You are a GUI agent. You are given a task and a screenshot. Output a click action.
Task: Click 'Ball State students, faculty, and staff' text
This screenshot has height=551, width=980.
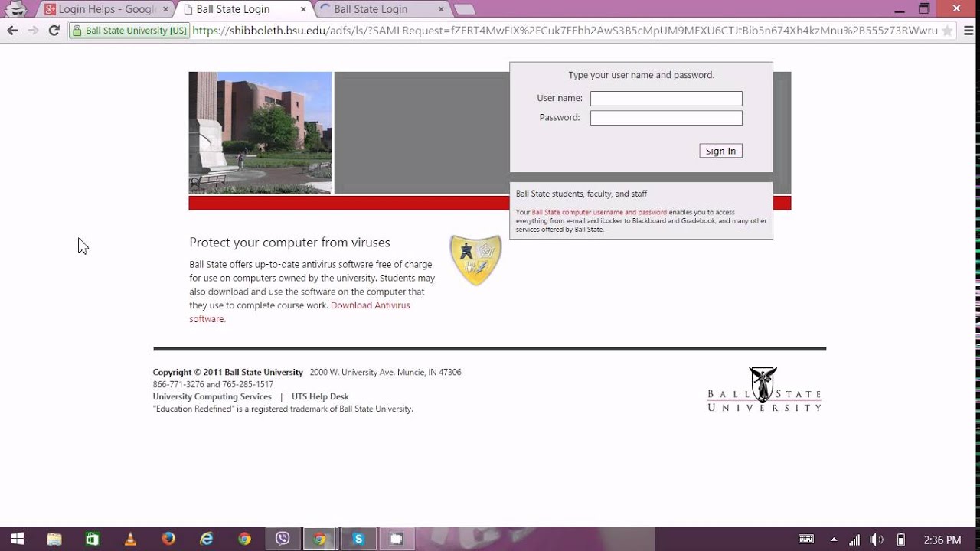pos(581,194)
